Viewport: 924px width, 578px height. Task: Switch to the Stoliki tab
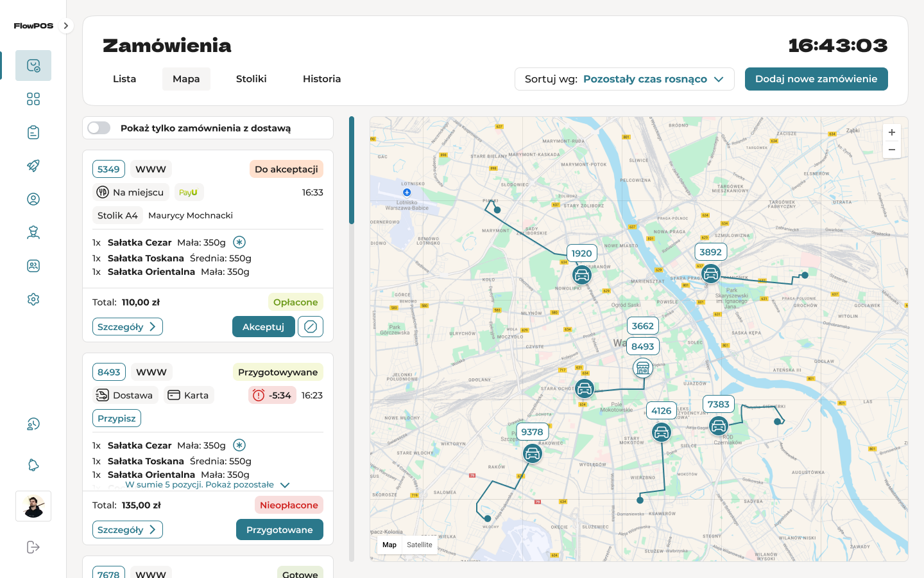pyautogui.click(x=251, y=79)
